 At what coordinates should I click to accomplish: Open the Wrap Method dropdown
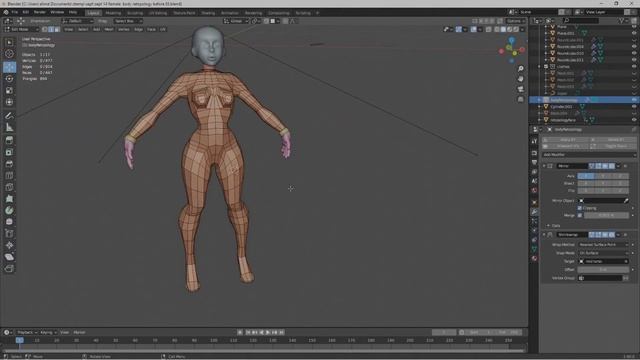pos(603,244)
